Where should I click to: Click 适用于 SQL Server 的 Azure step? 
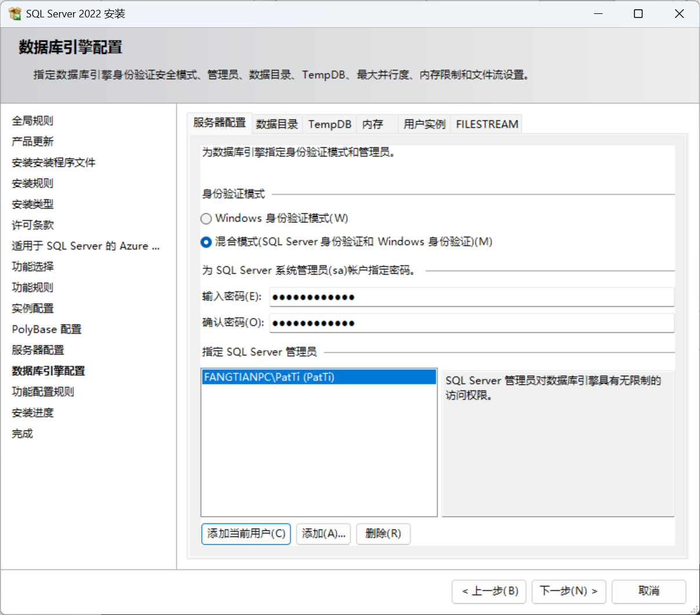[x=86, y=246]
